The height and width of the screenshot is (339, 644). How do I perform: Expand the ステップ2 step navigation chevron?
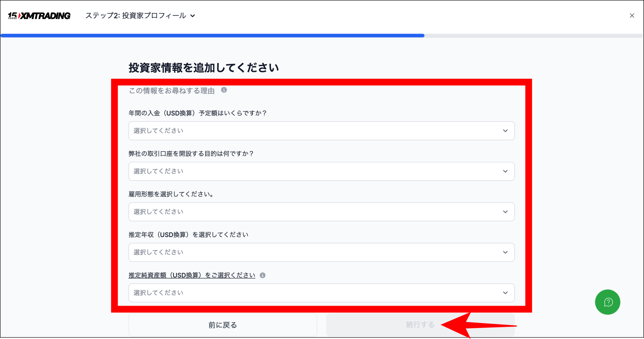pyautogui.click(x=193, y=16)
